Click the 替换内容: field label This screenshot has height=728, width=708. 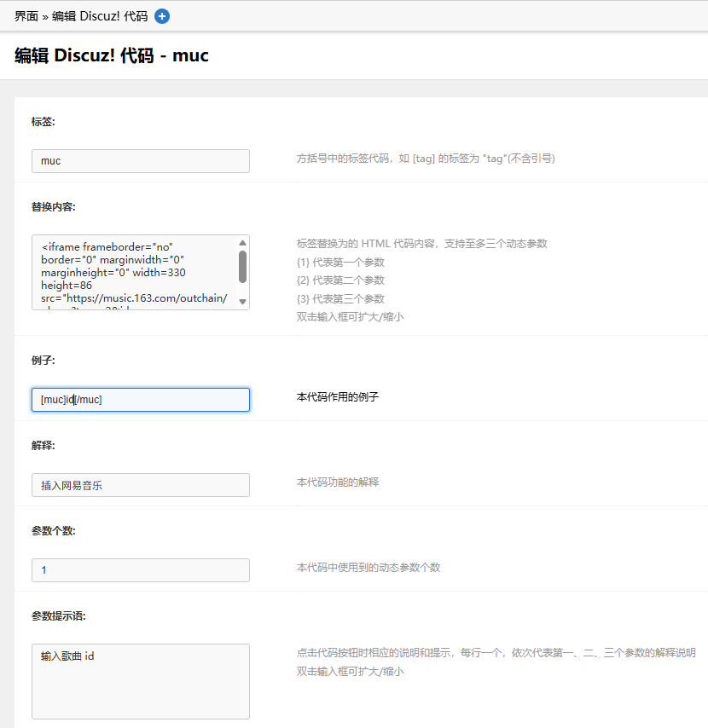click(54, 207)
